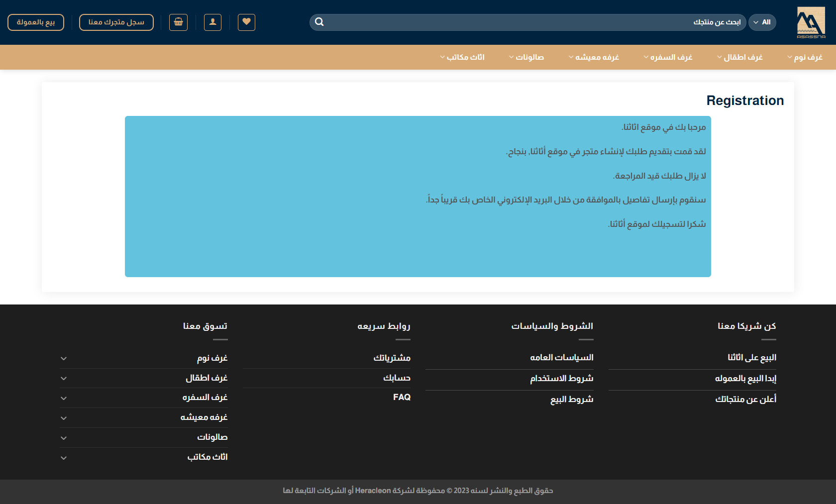Click the search magnifier icon
Screen dimensions: 836x504
(319, 22)
